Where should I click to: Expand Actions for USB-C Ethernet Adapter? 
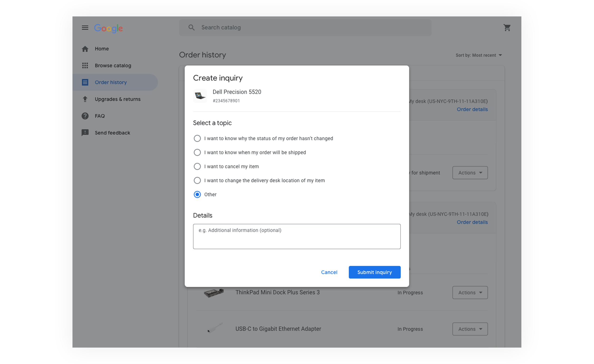(x=469, y=329)
